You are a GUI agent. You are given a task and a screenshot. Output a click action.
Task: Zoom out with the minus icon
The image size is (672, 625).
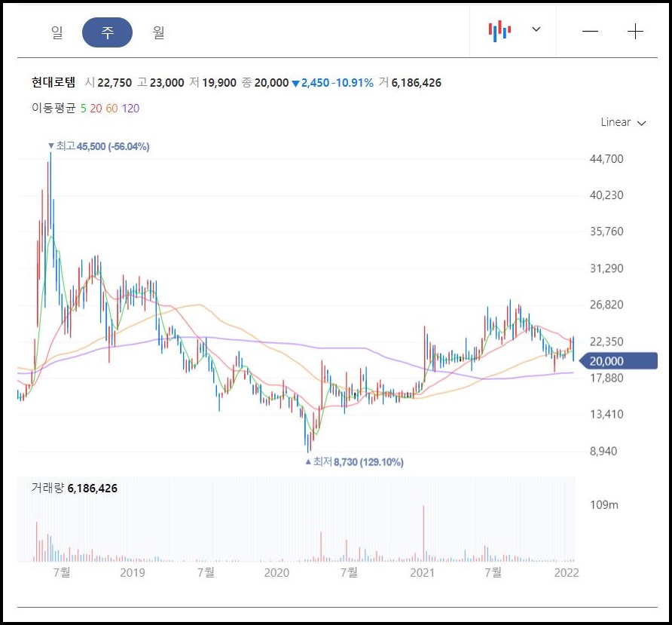point(590,31)
